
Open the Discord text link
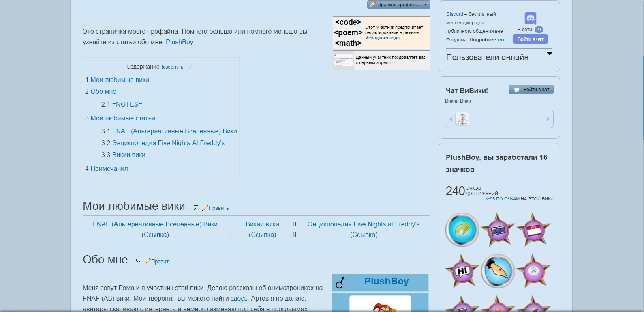pyautogui.click(x=454, y=14)
